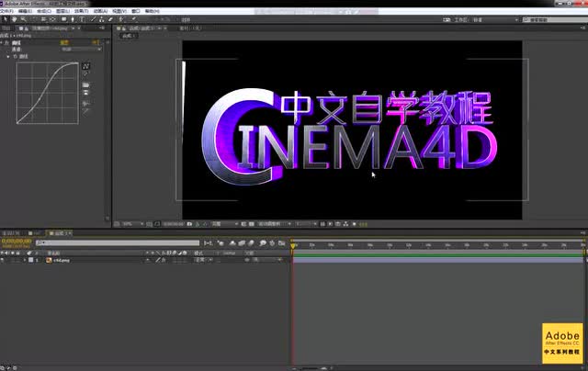
Task: Enable motion blur for the composition
Action: [251, 243]
